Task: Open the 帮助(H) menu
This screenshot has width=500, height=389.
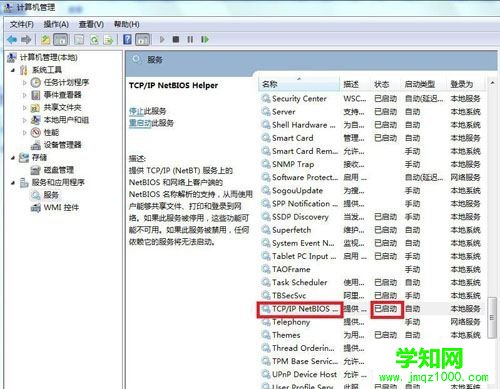Action: pyautogui.click(x=127, y=24)
